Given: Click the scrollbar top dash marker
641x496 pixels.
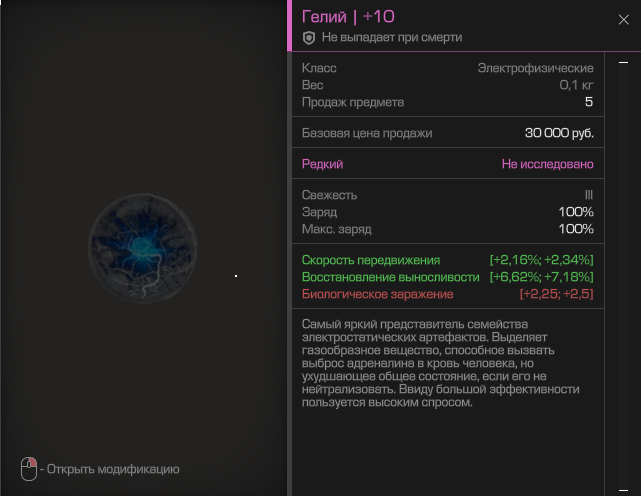Looking at the screenshot, I should tap(623, 63).
